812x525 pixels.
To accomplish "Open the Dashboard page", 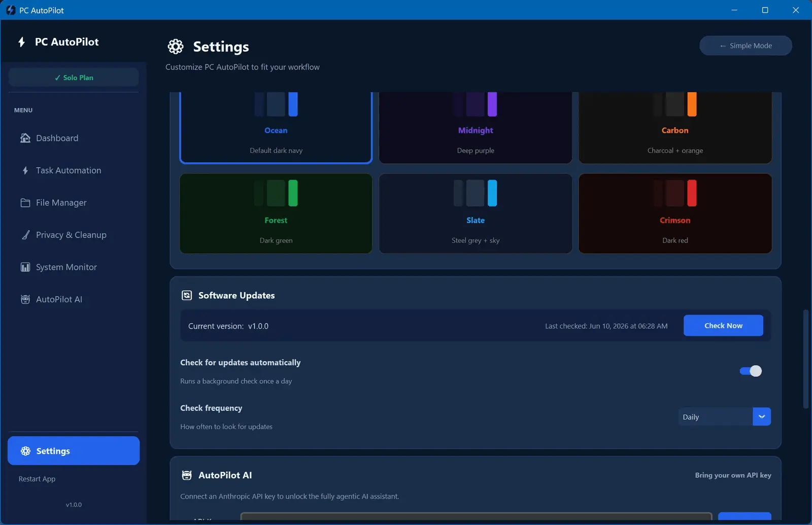I will [74, 138].
